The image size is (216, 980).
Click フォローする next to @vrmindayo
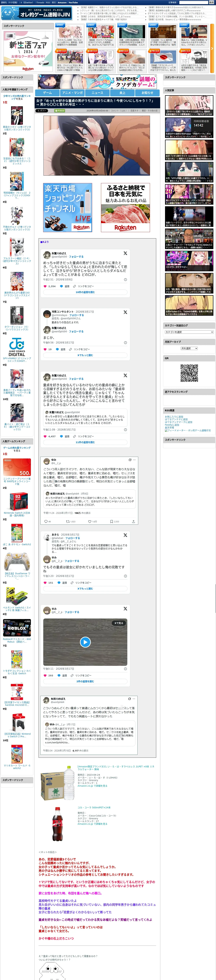point(76,315)
